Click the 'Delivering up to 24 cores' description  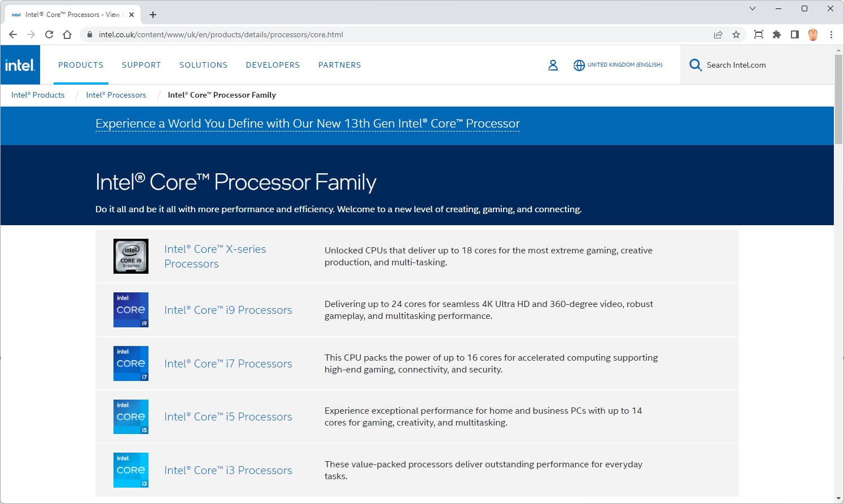click(x=489, y=310)
